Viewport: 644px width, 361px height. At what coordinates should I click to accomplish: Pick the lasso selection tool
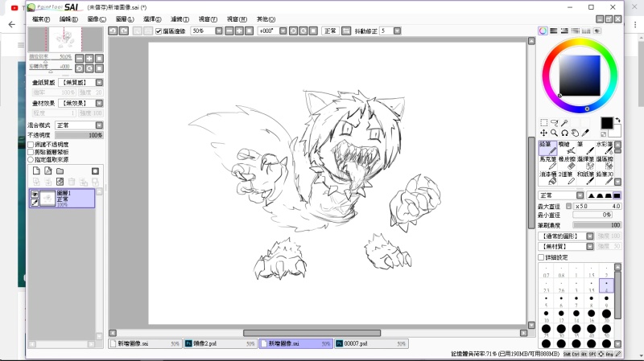[554, 123]
